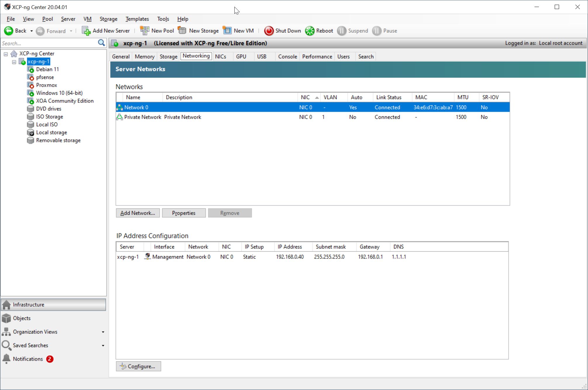Select the pfsense VM in tree

45,77
